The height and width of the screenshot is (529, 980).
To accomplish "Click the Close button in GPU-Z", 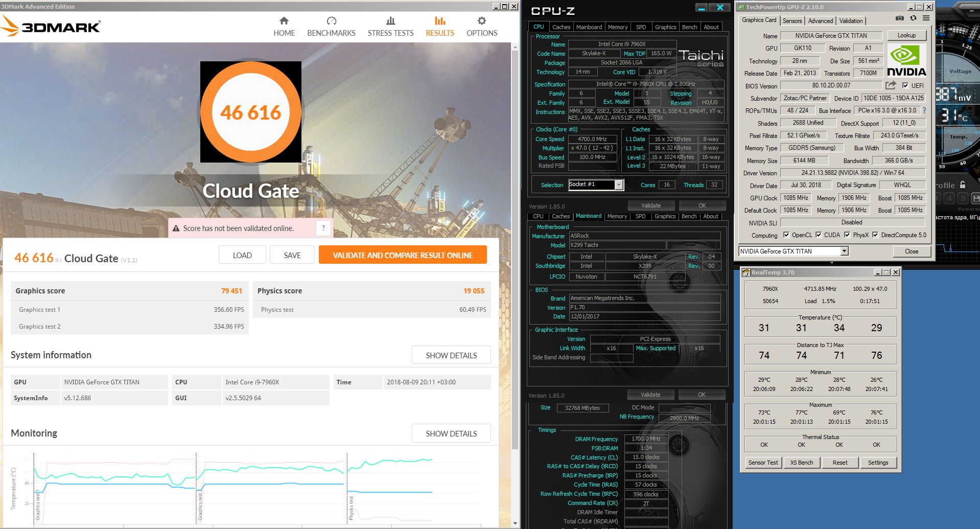I will (x=912, y=251).
